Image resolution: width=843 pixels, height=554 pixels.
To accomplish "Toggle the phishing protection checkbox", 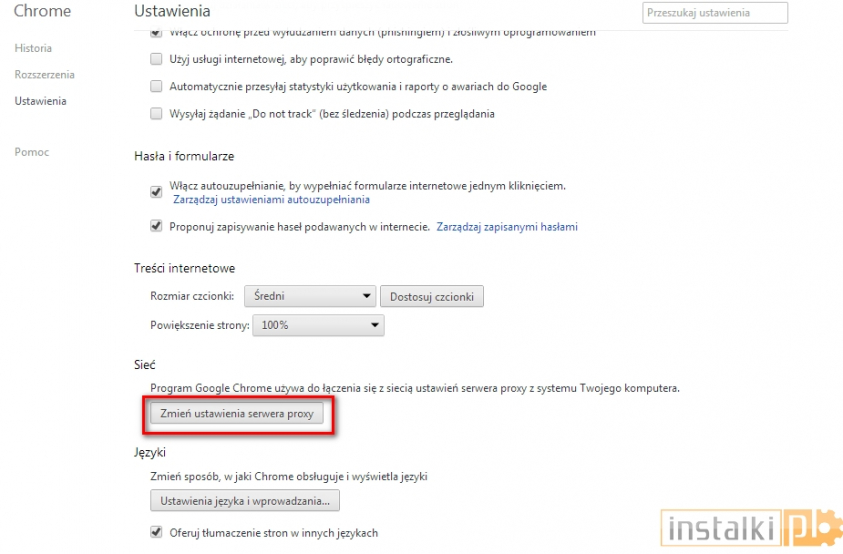I will 156,33.
